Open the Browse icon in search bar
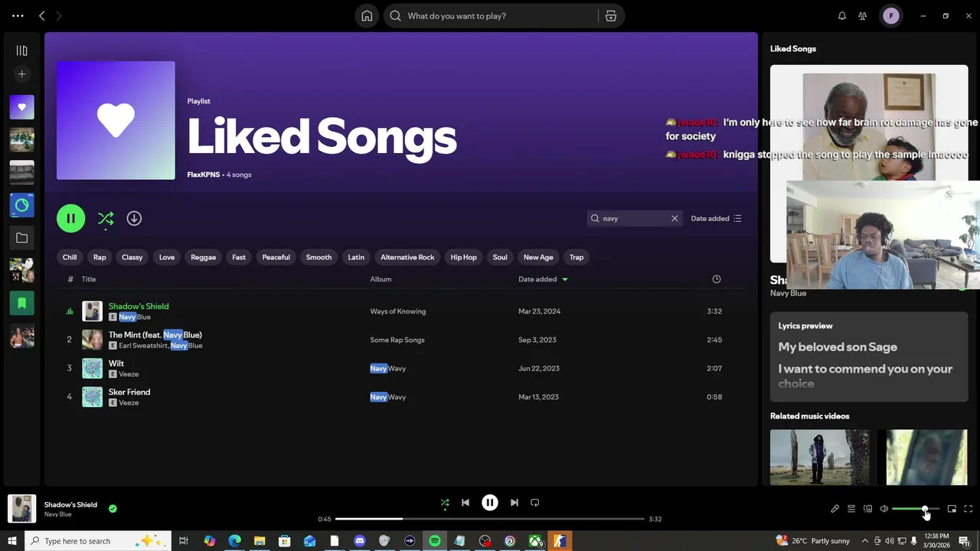The image size is (980, 551). 611,16
